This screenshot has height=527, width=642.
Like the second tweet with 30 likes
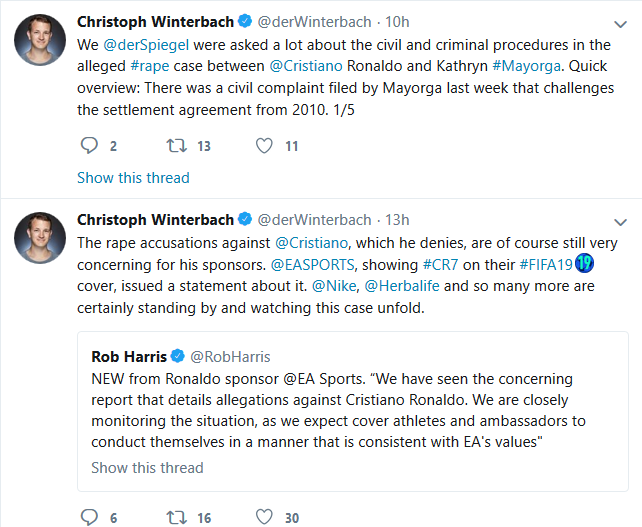tap(265, 517)
